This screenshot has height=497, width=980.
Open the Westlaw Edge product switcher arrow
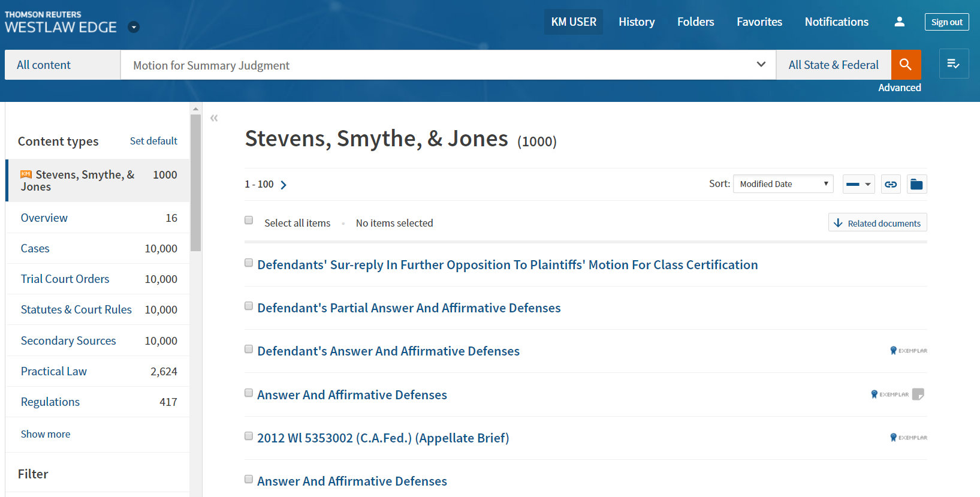pyautogui.click(x=134, y=27)
